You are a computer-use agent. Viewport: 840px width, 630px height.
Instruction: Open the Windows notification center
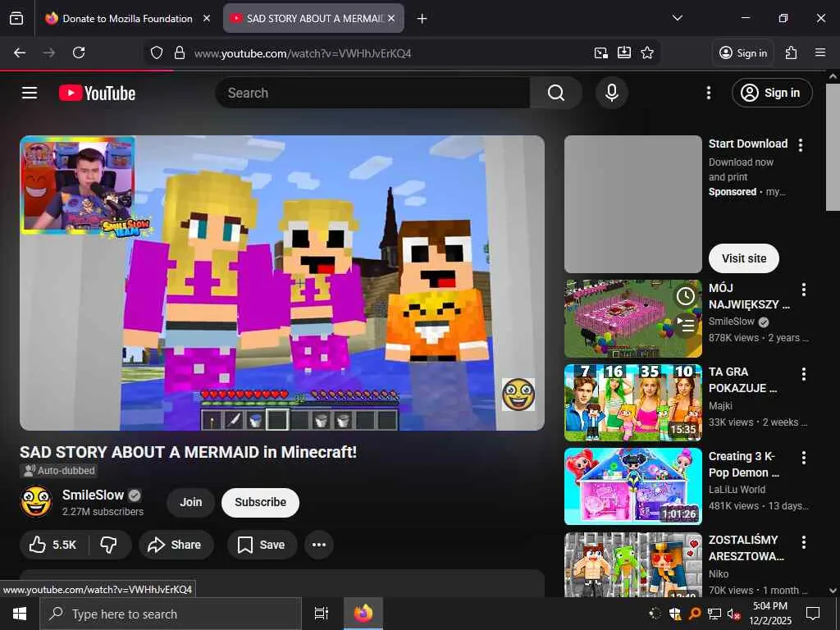click(x=813, y=614)
